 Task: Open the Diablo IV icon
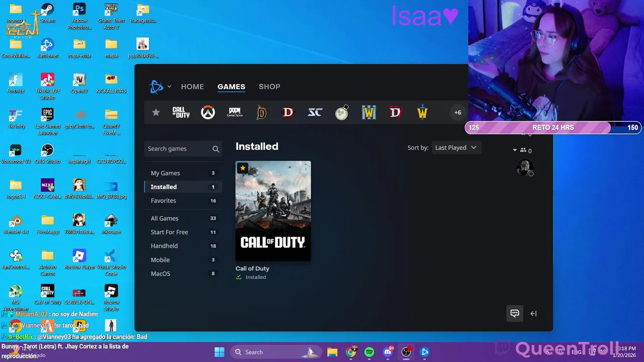coord(395,113)
